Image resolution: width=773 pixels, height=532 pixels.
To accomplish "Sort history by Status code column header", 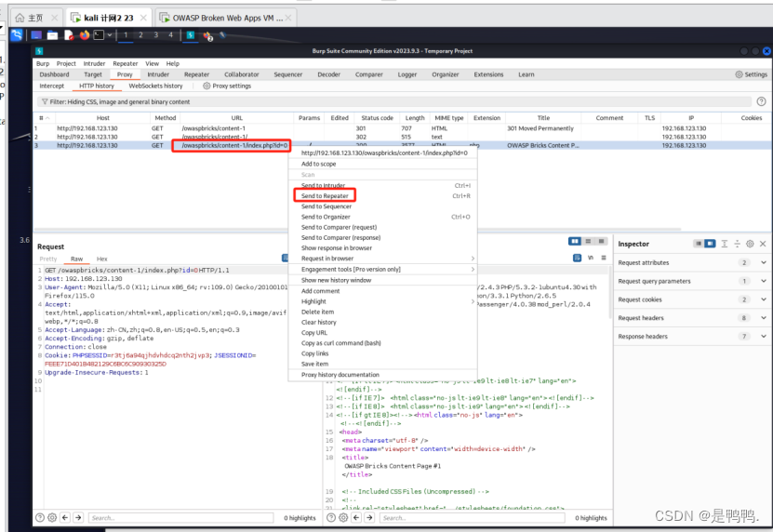I will [x=377, y=118].
